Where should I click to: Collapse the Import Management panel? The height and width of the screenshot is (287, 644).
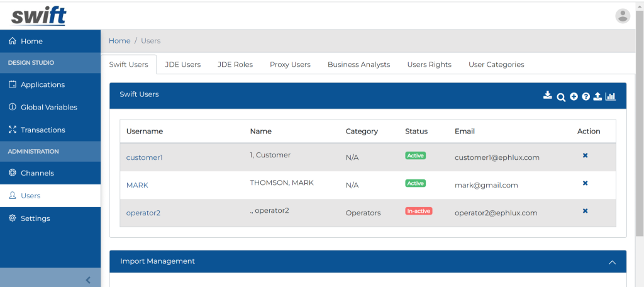612,262
